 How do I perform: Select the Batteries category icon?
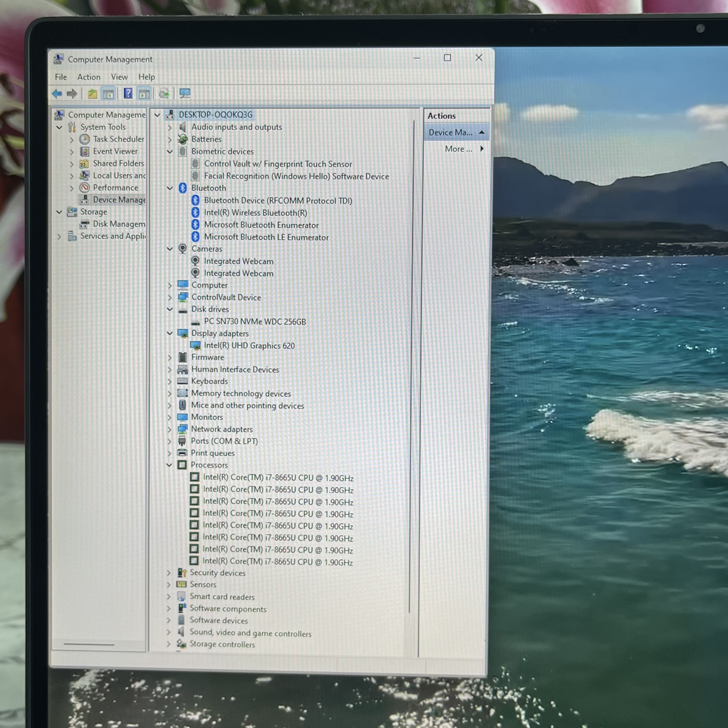tap(183, 139)
